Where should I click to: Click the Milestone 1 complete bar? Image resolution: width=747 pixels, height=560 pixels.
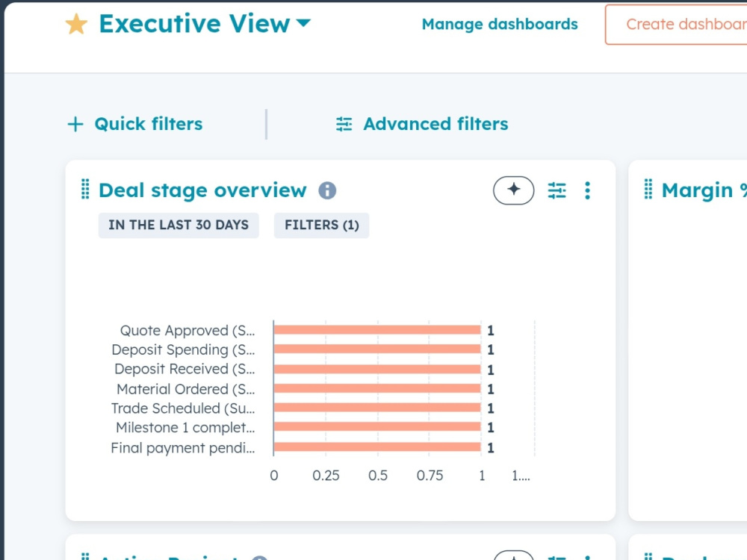[x=377, y=426]
